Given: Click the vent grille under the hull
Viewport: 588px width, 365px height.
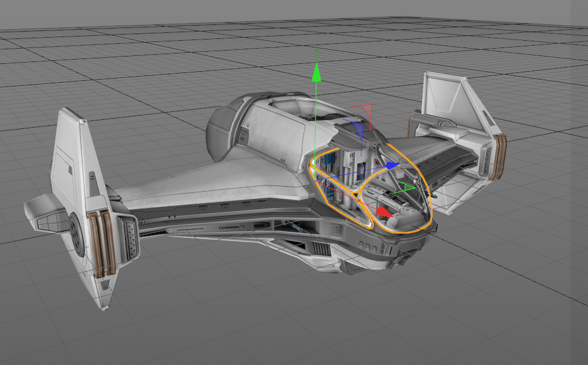Looking at the screenshot, I should click(317, 251).
